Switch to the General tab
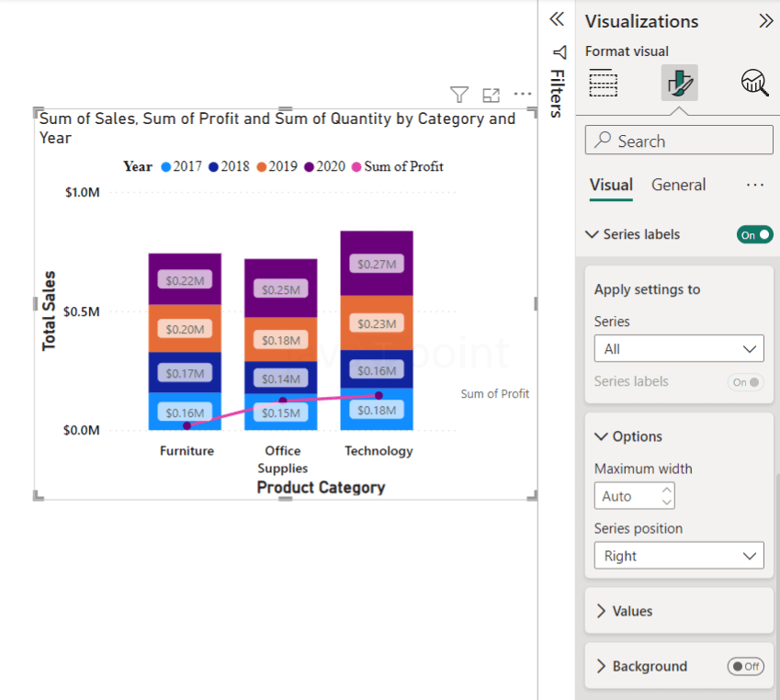Screen dimensions: 780x700 [678, 185]
